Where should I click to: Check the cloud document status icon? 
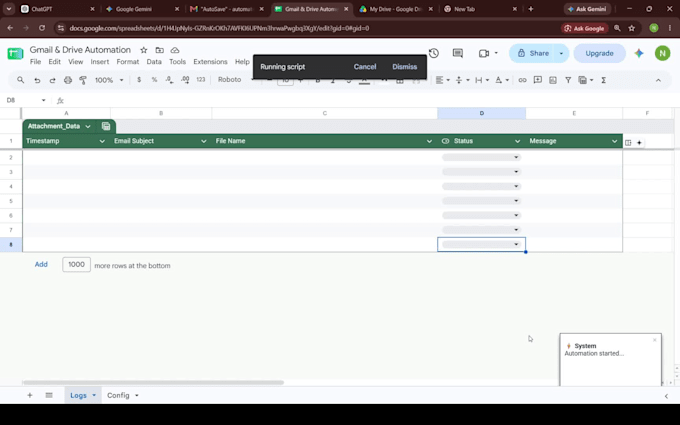point(175,50)
